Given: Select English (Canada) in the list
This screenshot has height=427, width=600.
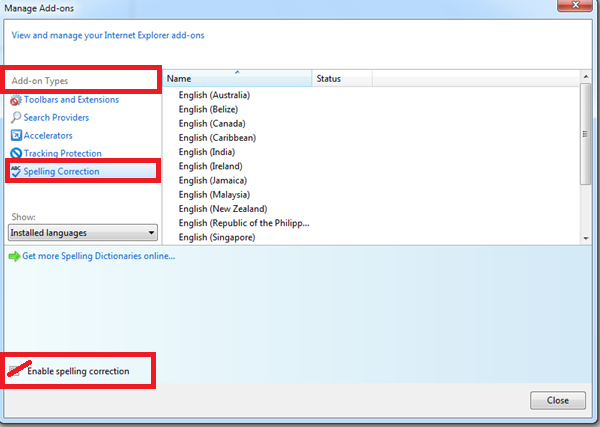Looking at the screenshot, I should point(212,124).
